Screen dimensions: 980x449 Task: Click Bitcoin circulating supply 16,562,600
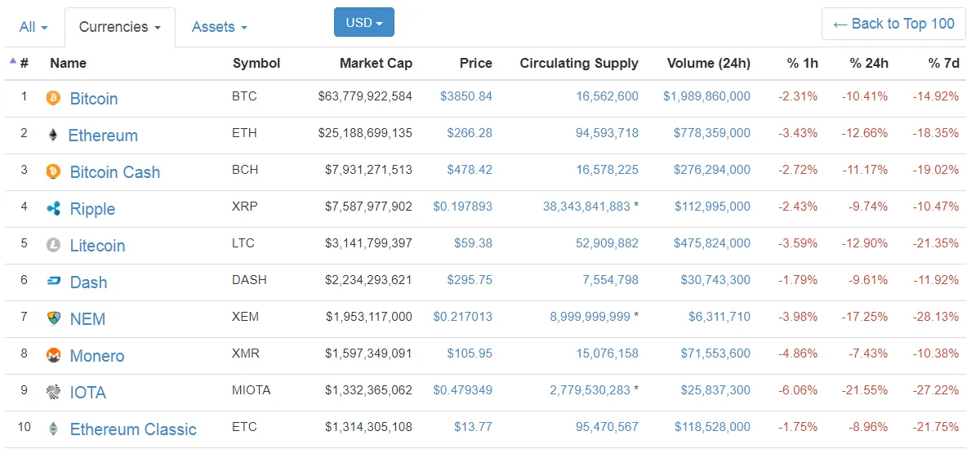point(607,96)
